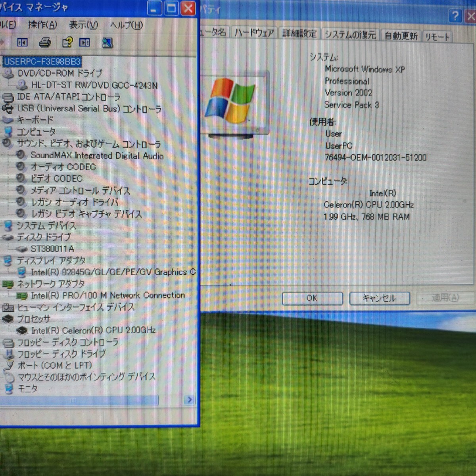Select ネットワーク アダプタ category
Image resolution: width=476 pixels, height=476 pixels.
(x=51, y=284)
